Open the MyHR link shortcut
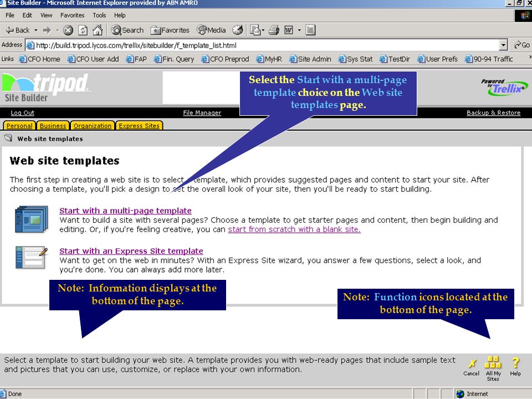This screenshot has height=399, width=532. tap(269, 59)
